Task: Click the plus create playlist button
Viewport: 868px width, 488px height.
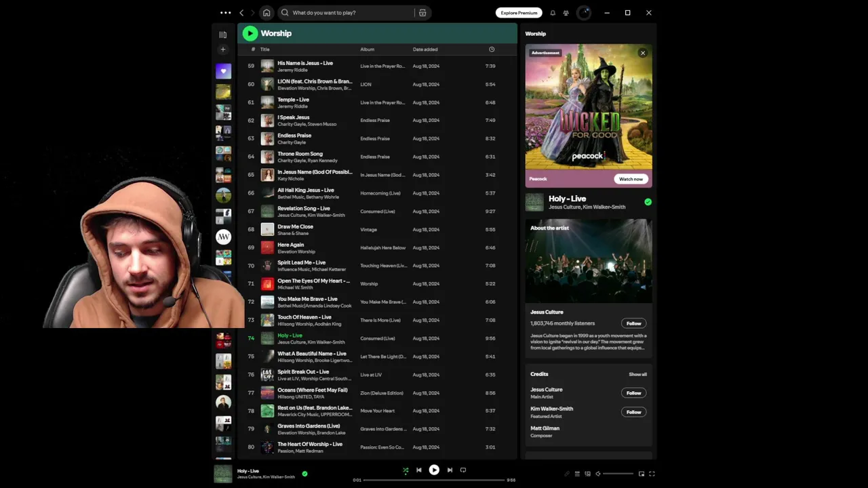Action: (x=223, y=49)
